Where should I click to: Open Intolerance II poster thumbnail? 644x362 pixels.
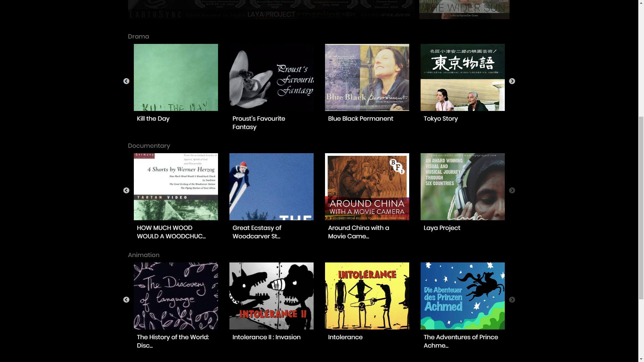pyautogui.click(x=271, y=296)
